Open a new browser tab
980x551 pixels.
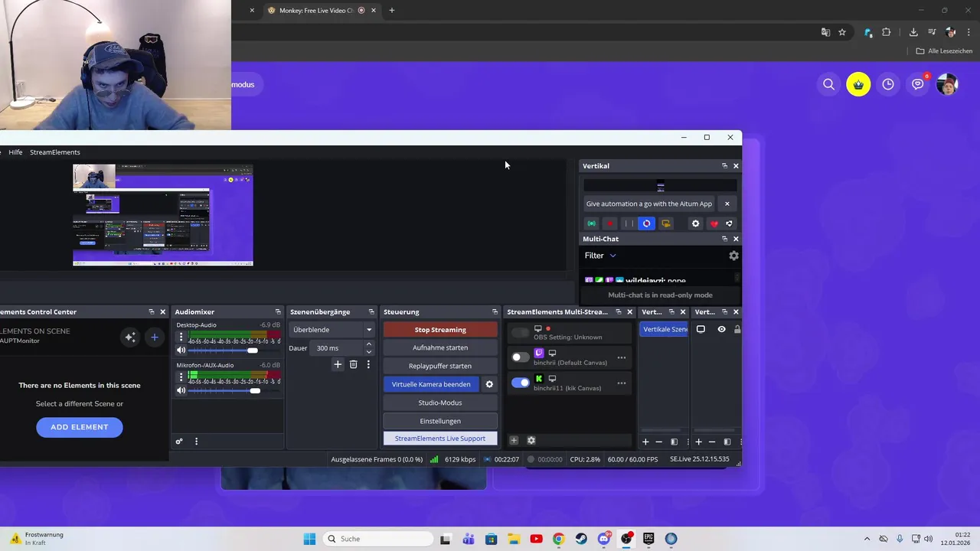392,11
